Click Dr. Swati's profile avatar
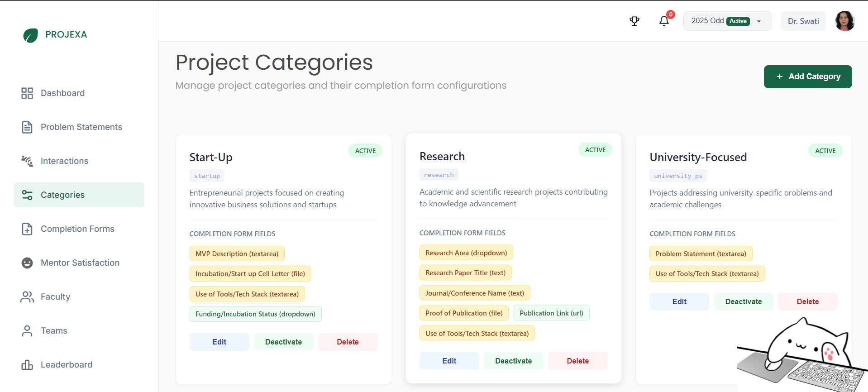868x392 pixels. 845,21
